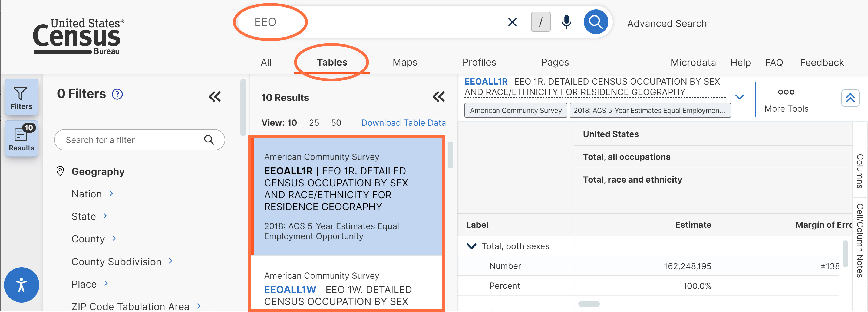Switch to the Maps tab
The height and width of the screenshot is (312, 868).
coord(404,62)
